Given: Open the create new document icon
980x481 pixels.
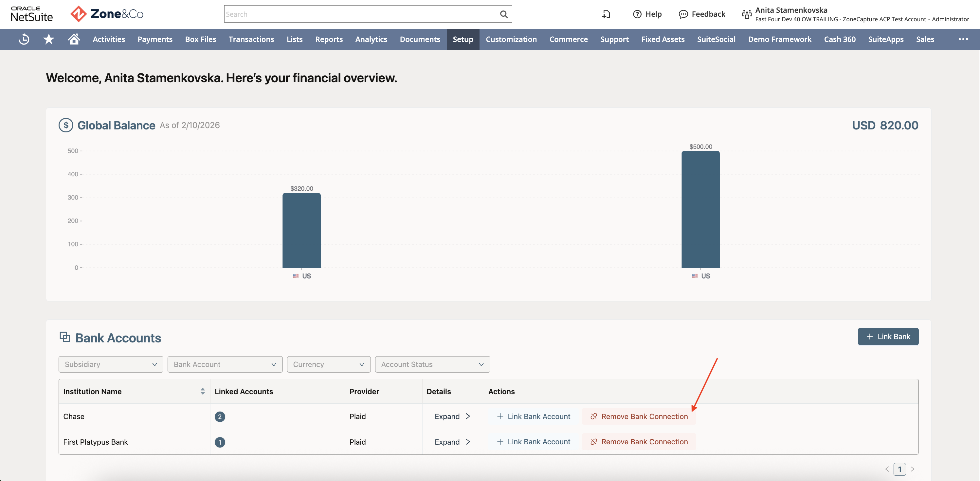Looking at the screenshot, I should pyautogui.click(x=606, y=14).
